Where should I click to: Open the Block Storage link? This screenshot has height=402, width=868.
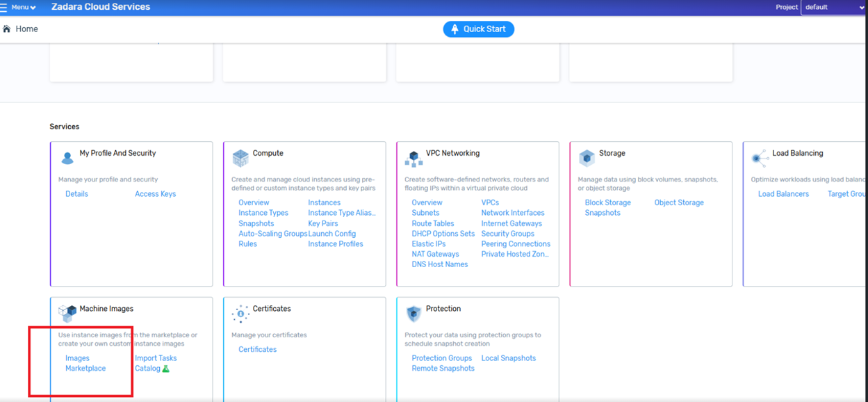pyautogui.click(x=608, y=203)
